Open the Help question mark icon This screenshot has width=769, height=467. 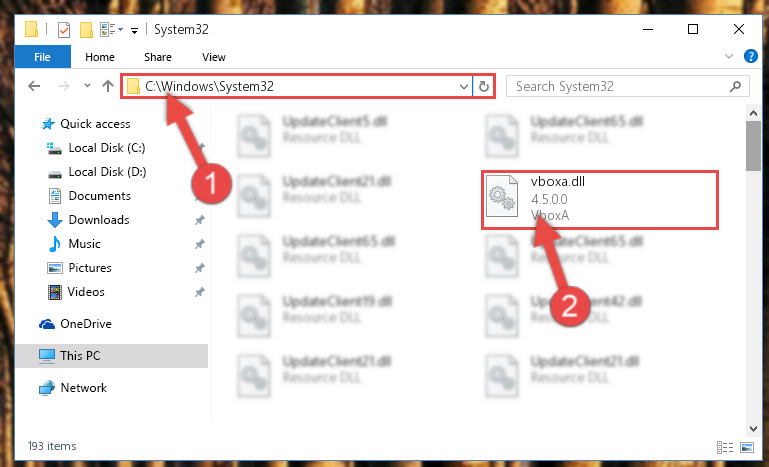tap(750, 56)
